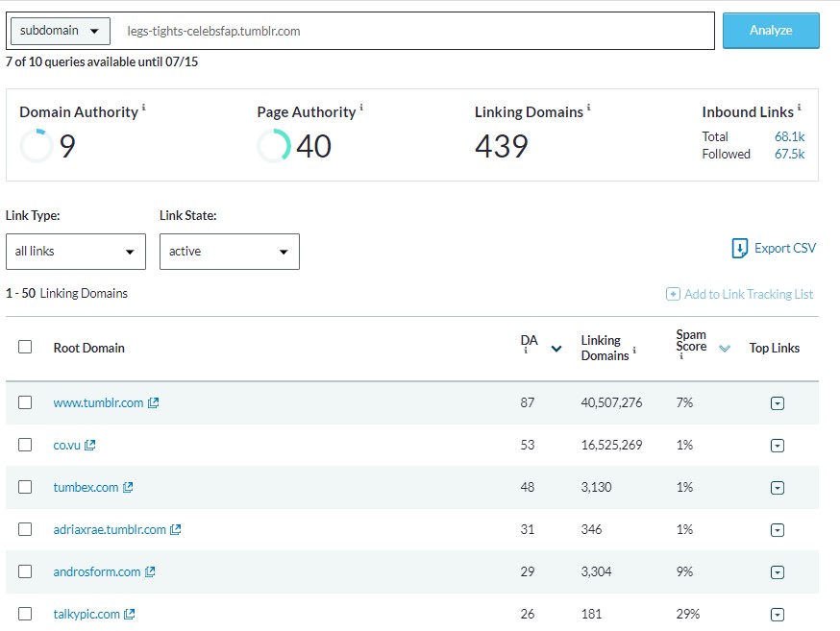Open external link icon beside androsform.com
The height and width of the screenshot is (631, 840).
[x=150, y=571]
